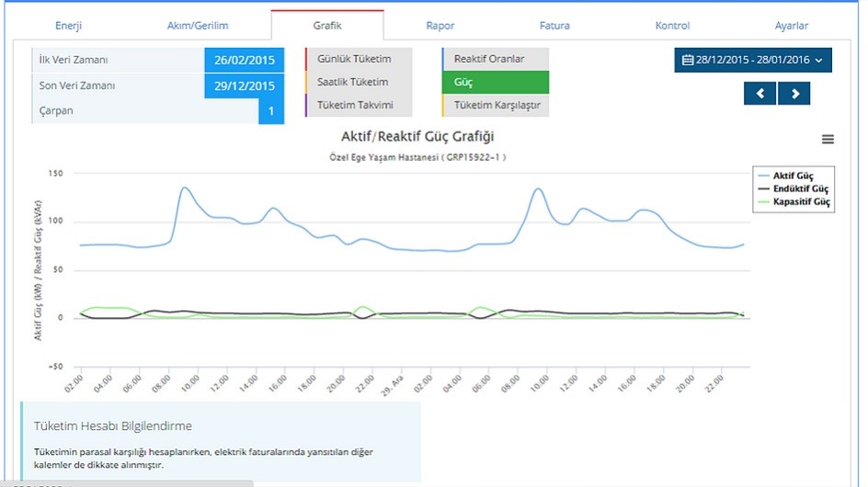Click the 26/02/2015 first data date

point(245,60)
